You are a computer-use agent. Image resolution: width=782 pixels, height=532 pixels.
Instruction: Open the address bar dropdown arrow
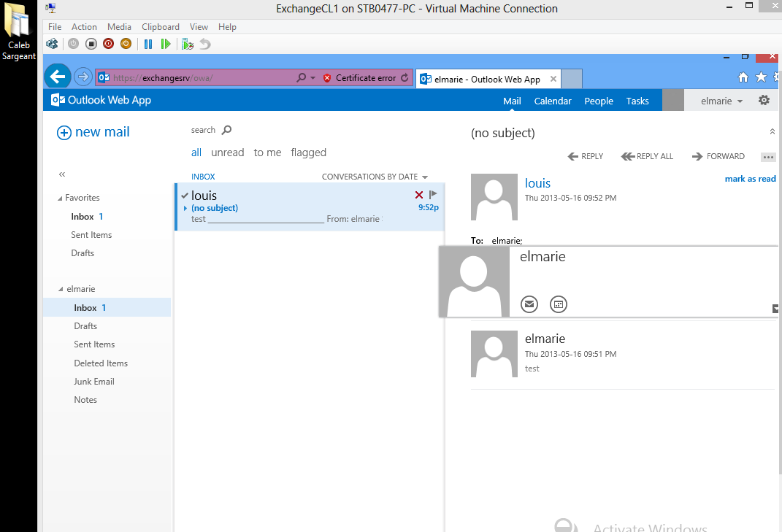pyautogui.click(x=313, y=78)
